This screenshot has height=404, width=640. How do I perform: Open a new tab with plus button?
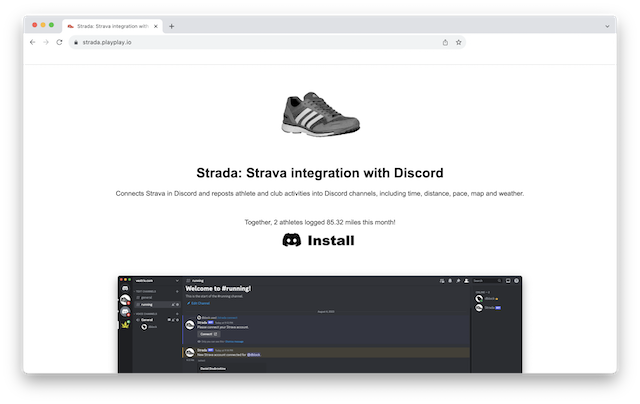171,26
